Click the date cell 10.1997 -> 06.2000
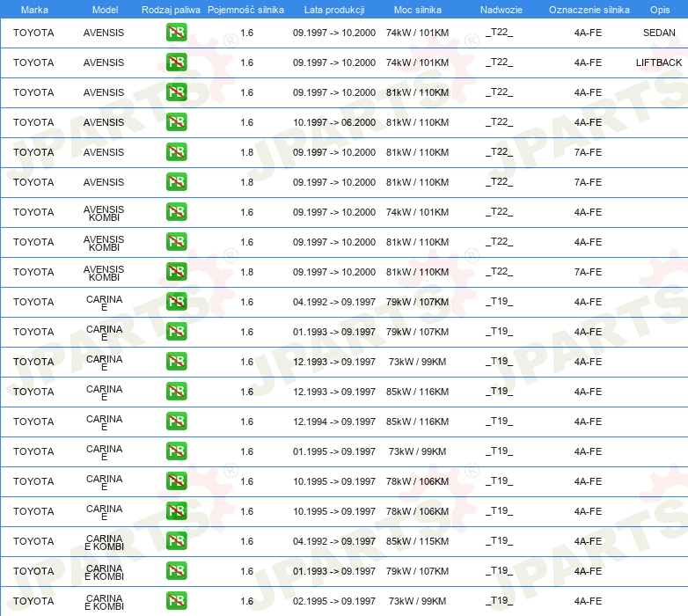 [x=334, y=122]
